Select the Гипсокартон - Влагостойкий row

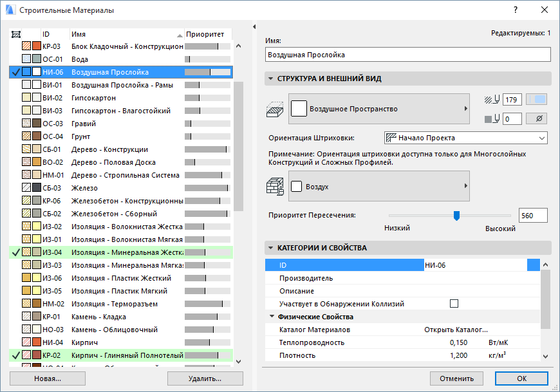point(121,110)
